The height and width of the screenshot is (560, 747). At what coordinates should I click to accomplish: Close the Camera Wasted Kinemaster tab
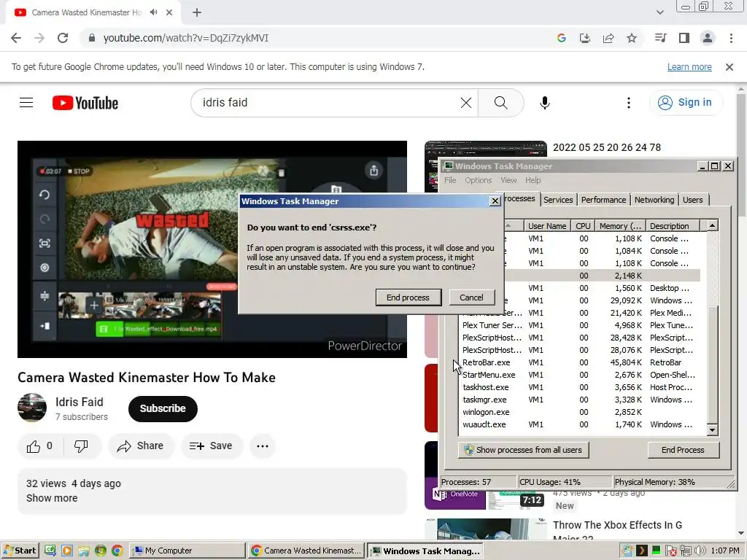tap(169, 12)
